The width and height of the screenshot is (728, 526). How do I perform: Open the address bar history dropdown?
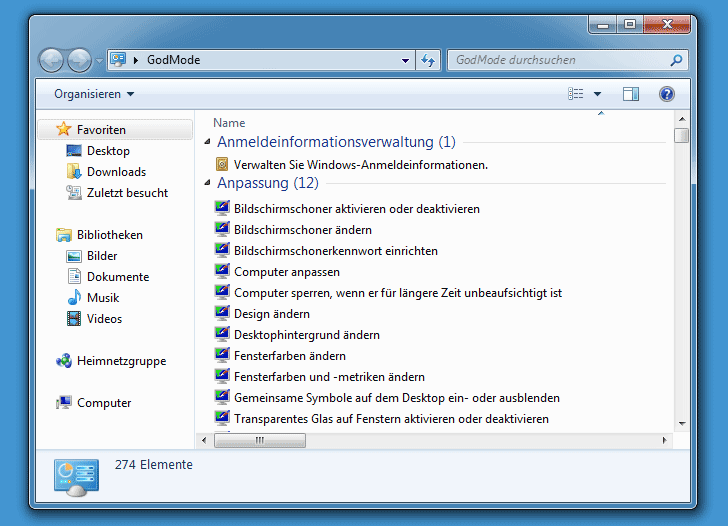point(405,60)
